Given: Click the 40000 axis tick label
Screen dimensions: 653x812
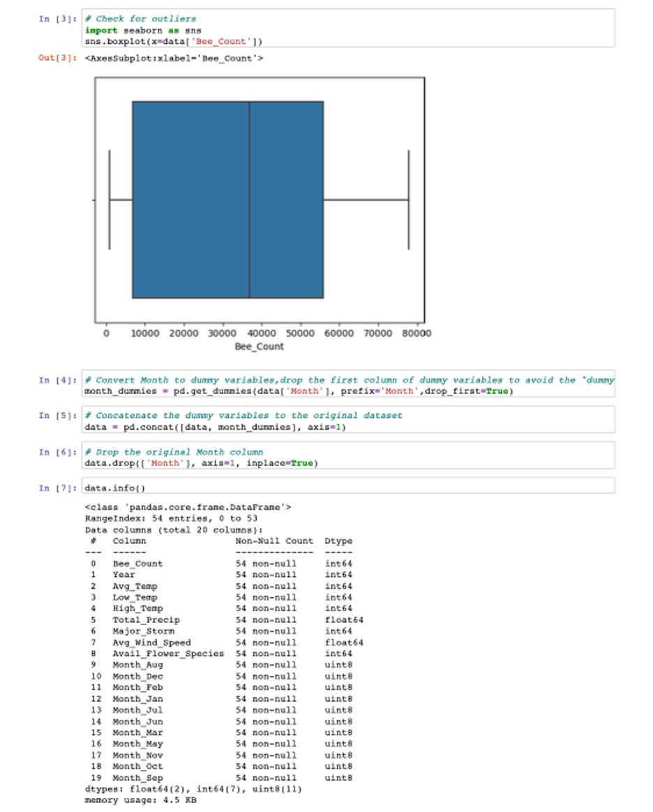Looking at the screenshot, I should (261, 333).
